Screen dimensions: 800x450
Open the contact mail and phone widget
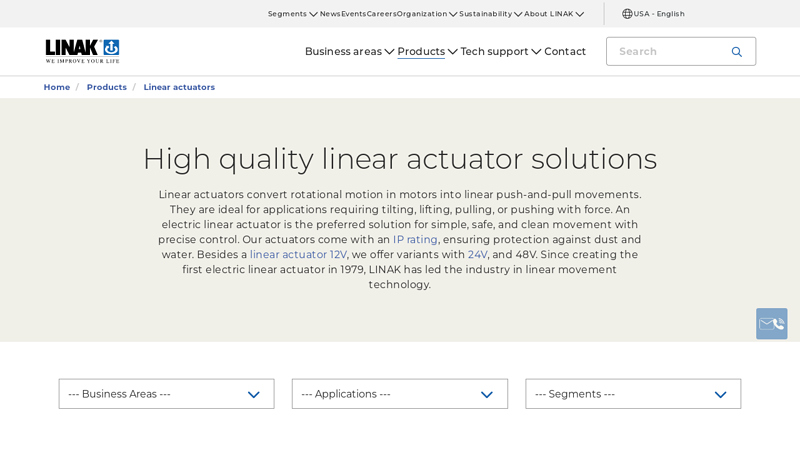771,323
